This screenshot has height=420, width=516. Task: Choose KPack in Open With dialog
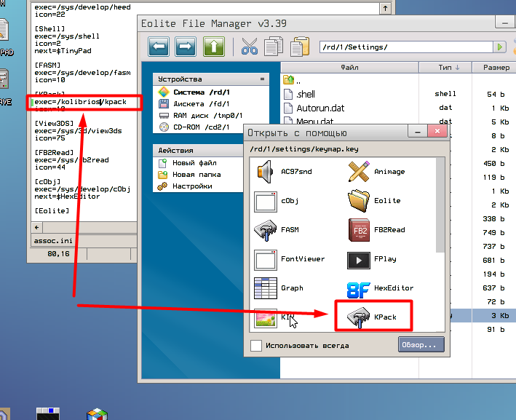tap(373, 317)
